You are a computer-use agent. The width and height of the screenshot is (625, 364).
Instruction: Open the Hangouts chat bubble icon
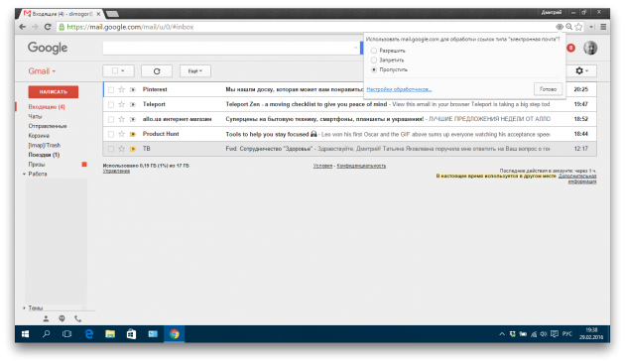coord(62,318)
